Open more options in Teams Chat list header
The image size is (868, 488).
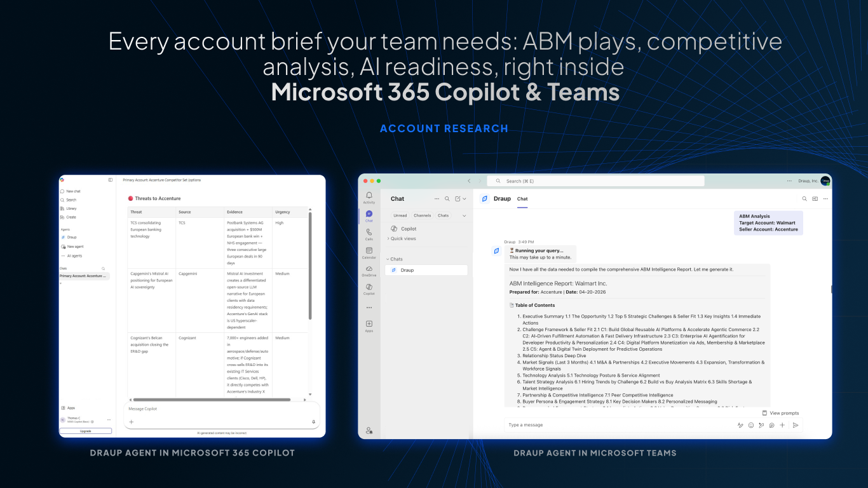(437, 199)
